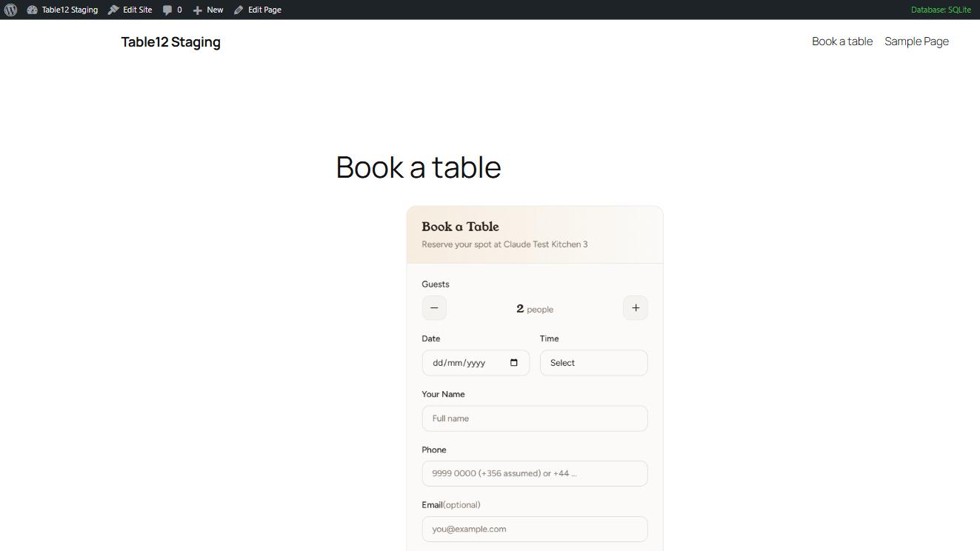This screenshot has width=980, height=551.
Task: Focus the Full name field
Action: coord(535,418)
